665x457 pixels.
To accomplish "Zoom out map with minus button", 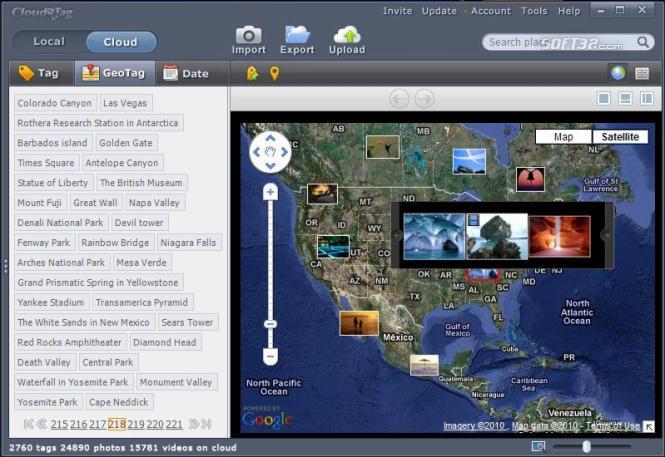I will [270, 355].
